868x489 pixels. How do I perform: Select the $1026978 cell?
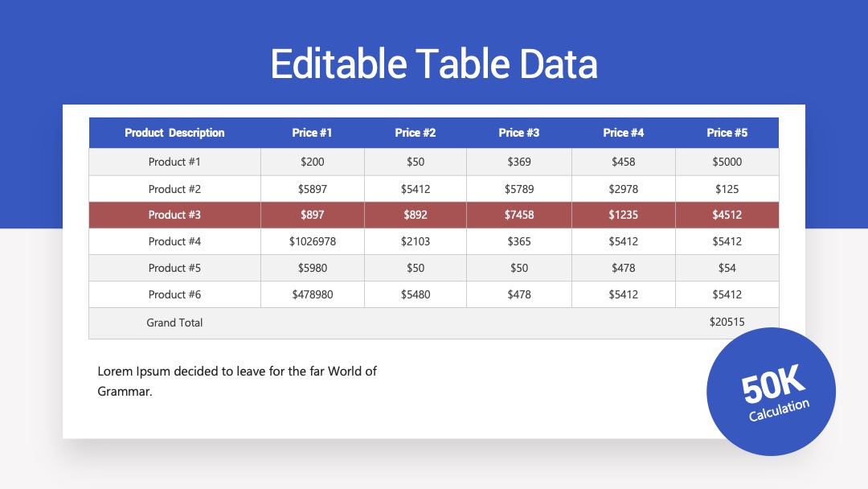(x=312, y=241)
